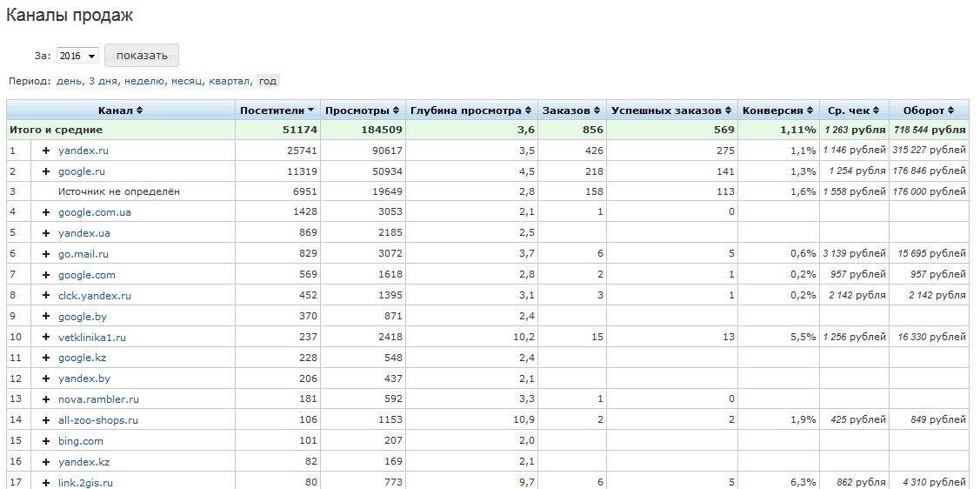
Task: Switch period to месяц
Action: click(187, 81)
